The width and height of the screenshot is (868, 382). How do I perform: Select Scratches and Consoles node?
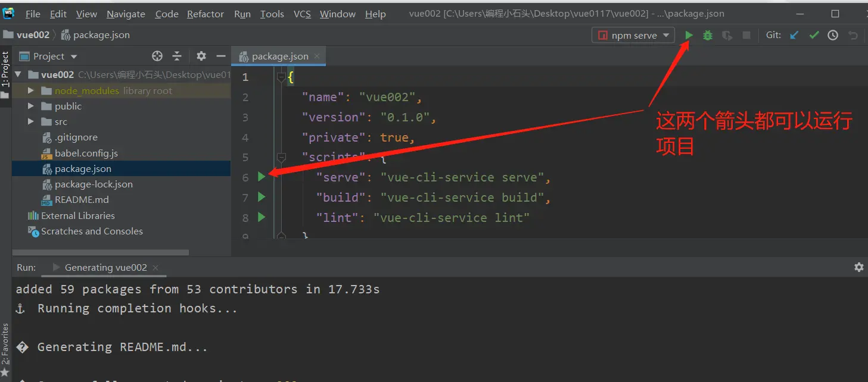[x=92, y=231]
